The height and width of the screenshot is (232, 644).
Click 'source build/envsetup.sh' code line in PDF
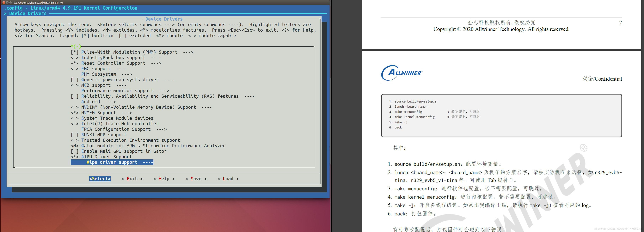click(416, 102)
